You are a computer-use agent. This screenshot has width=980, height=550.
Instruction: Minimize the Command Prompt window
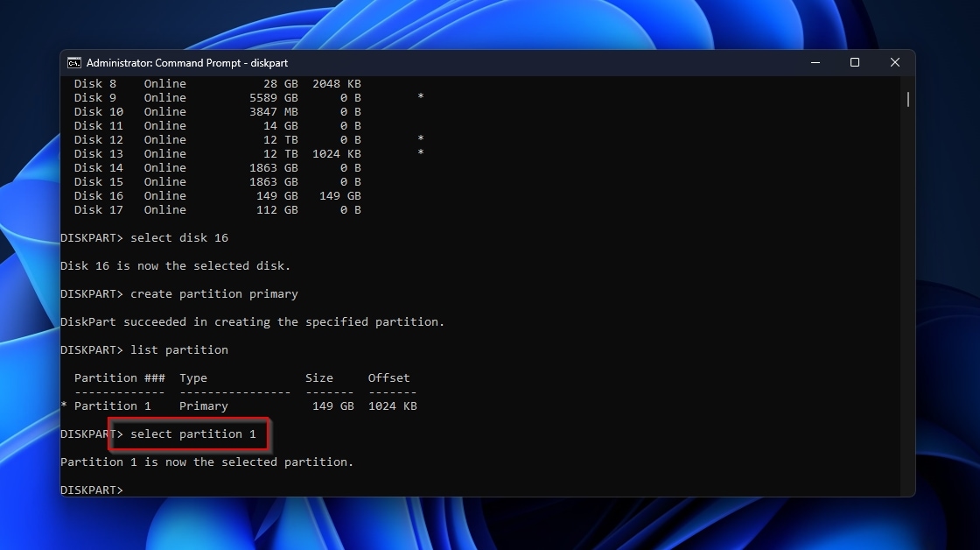pyautogui.click(x=815, y=63)
